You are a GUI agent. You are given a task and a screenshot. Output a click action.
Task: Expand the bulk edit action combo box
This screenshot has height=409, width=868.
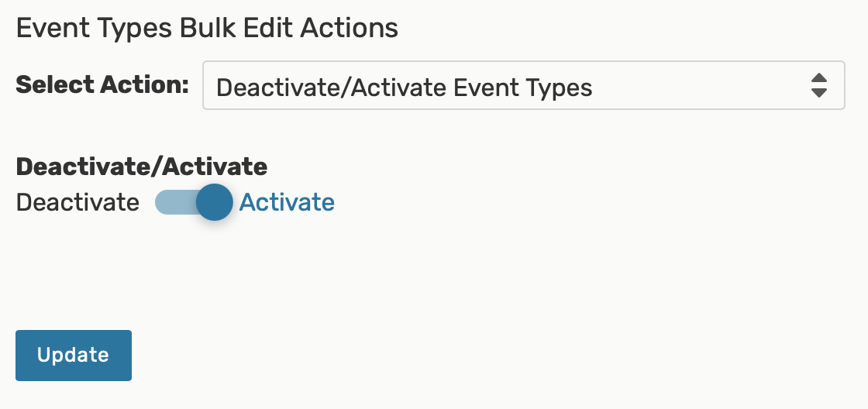coord(523,86)
